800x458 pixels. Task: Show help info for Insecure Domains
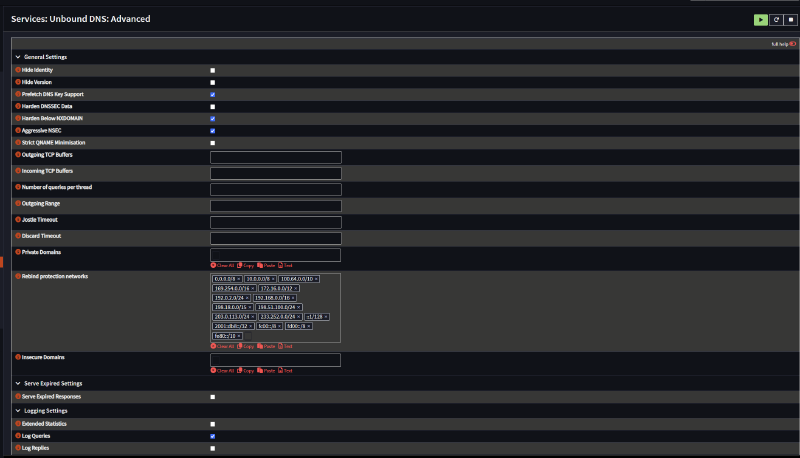point(18,357)
